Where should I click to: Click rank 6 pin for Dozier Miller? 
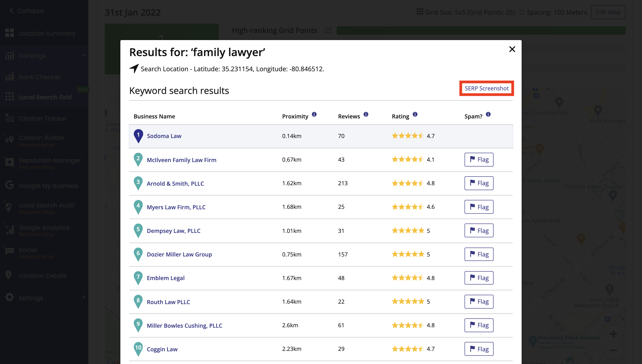click(x=138, y=254)
